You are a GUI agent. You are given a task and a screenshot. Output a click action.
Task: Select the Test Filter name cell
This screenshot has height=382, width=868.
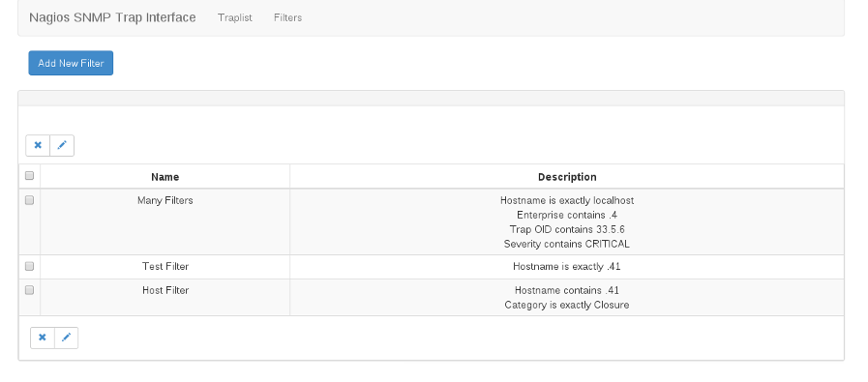pos(165,267)
